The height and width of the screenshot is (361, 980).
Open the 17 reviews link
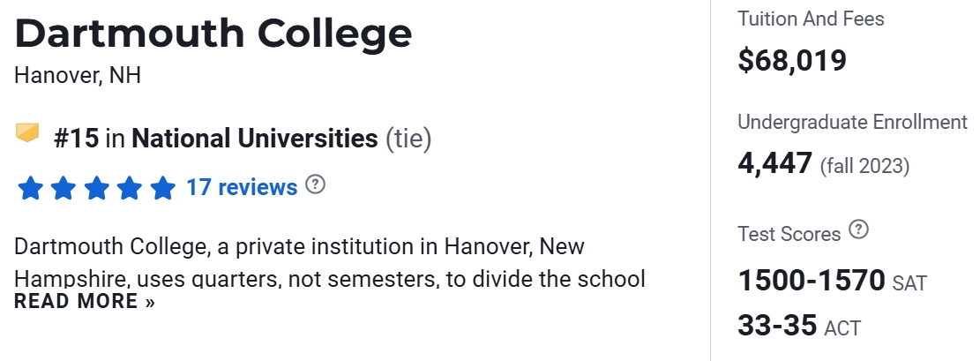(x=242, y=187)
